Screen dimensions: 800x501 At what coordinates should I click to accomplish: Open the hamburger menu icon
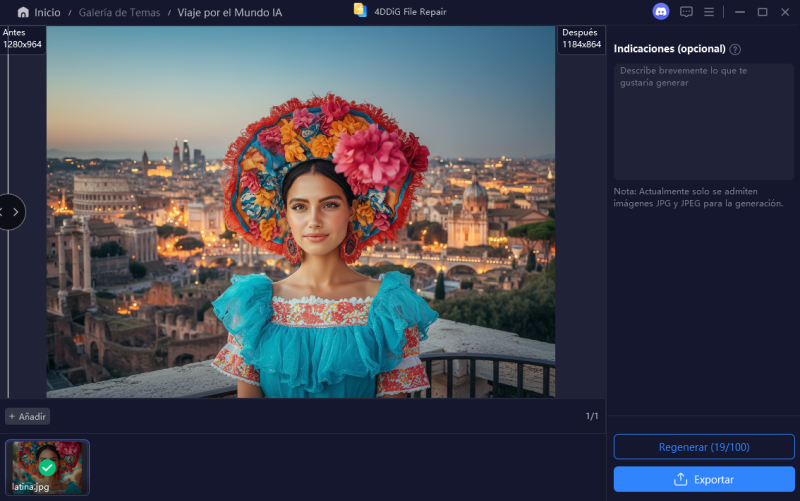(x=709, y=12)
